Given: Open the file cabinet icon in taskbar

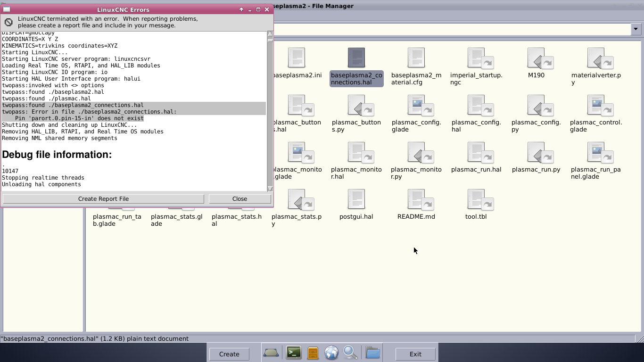Looking at the screenshot, I should pos(313,353).
